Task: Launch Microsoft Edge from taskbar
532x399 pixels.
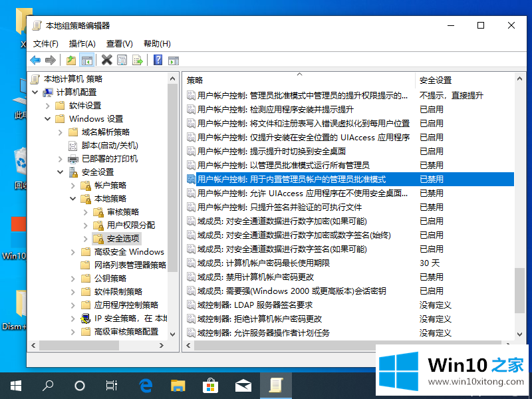Action: (x=146, y=386)
